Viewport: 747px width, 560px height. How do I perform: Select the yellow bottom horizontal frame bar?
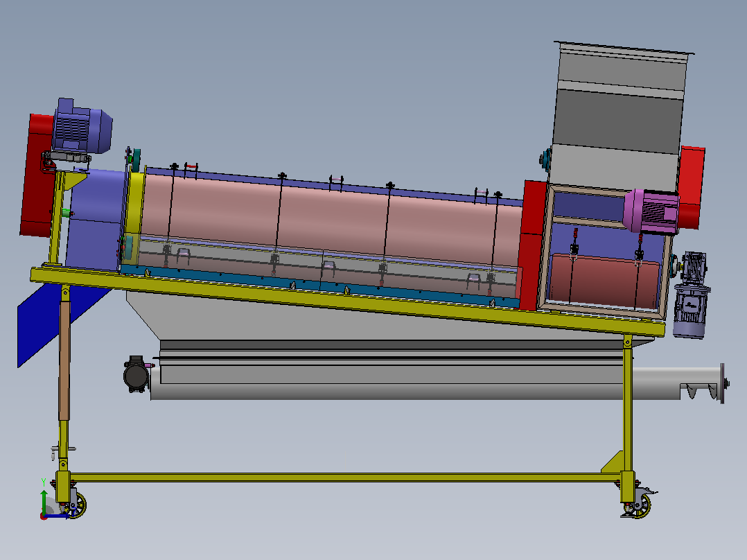pyautogui.click(x=345, y=478)
